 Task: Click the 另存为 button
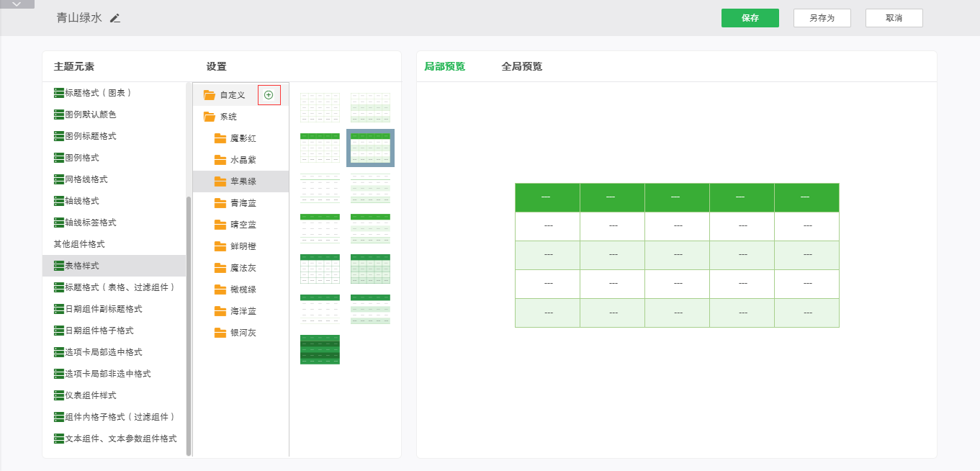pos(822,18)
